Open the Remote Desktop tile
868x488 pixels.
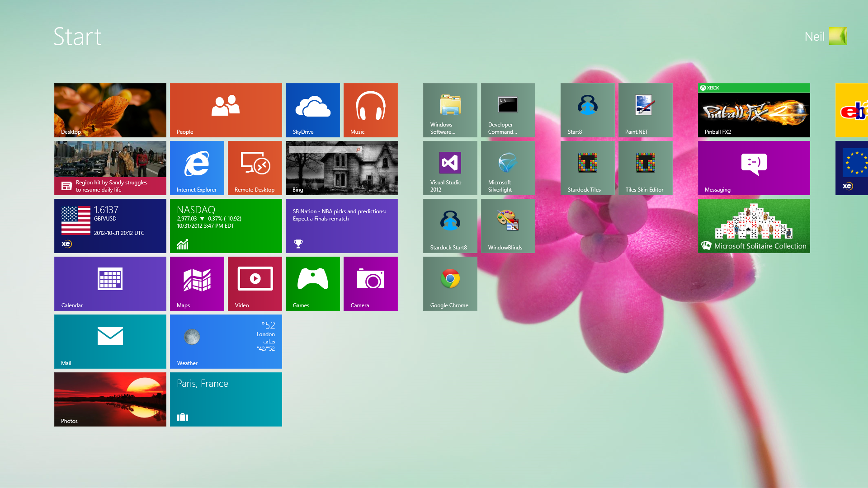[x=255, y=168]
